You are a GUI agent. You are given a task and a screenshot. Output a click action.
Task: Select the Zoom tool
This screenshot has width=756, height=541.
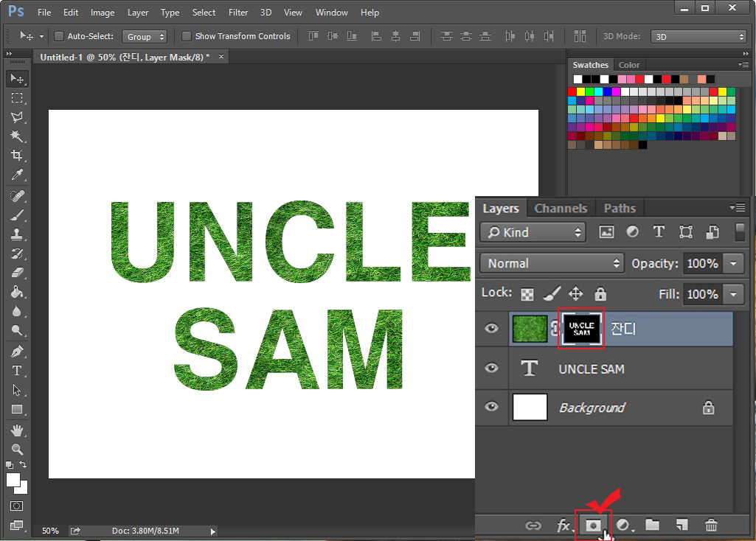[x=17, y=450]
